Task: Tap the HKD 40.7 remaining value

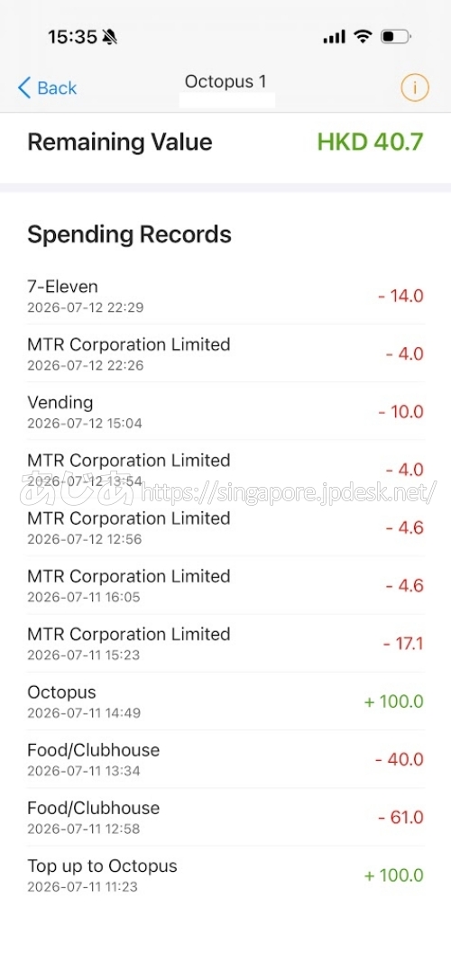Action: (x=371, y=142)
